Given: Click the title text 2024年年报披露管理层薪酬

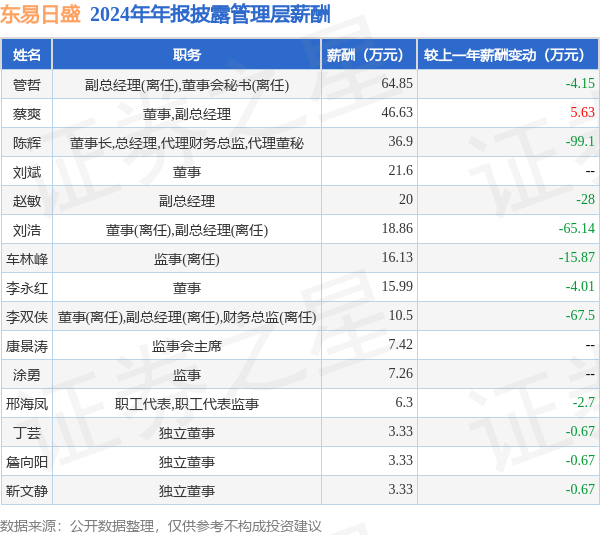Looking at the screenshot, I should (210, 15).
